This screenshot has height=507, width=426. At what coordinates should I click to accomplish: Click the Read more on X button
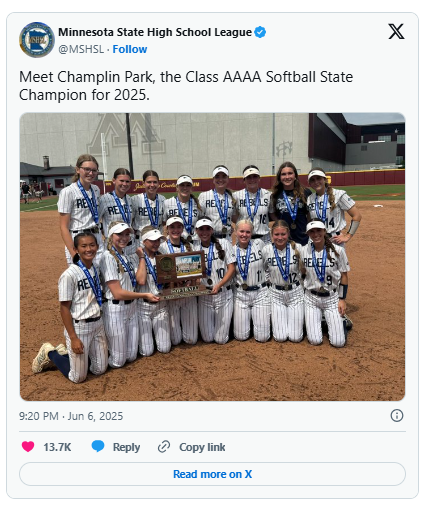[212, 474]
